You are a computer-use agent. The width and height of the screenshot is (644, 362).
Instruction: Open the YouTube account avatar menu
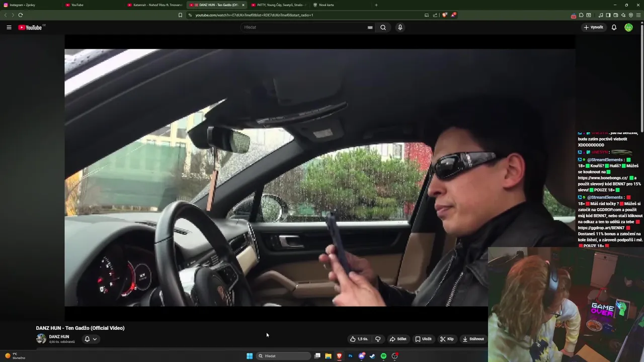click(x=628, y=27)
